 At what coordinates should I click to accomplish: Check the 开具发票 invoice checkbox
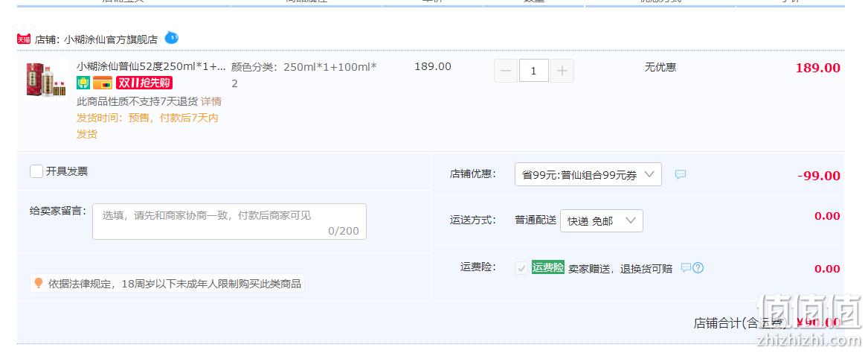click(36, 171)
